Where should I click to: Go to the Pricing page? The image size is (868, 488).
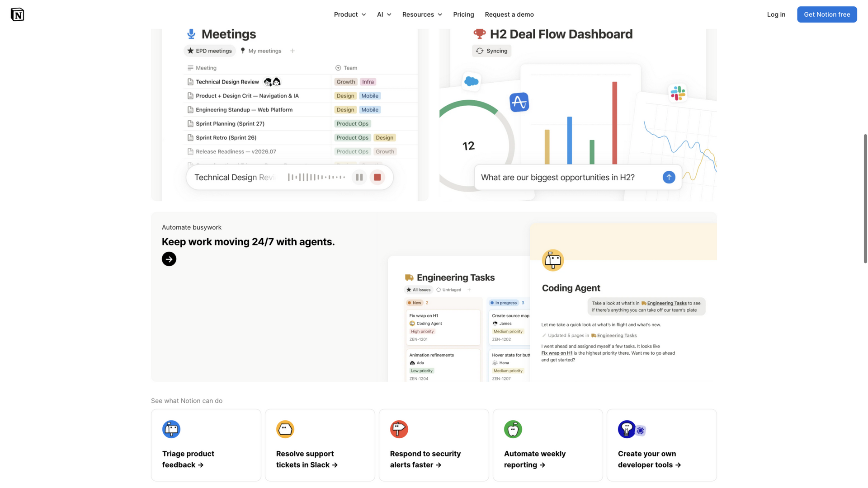pyautogui.click(x=463, y=14)
